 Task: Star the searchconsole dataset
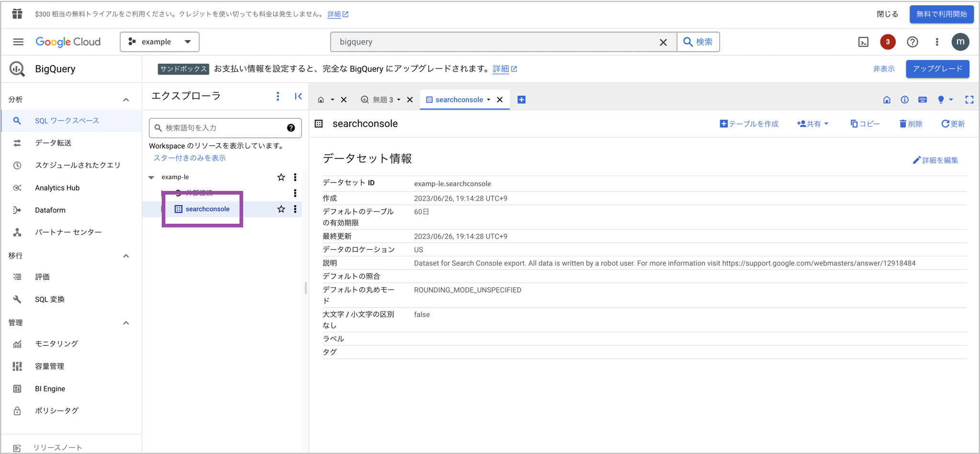point(281,209)
